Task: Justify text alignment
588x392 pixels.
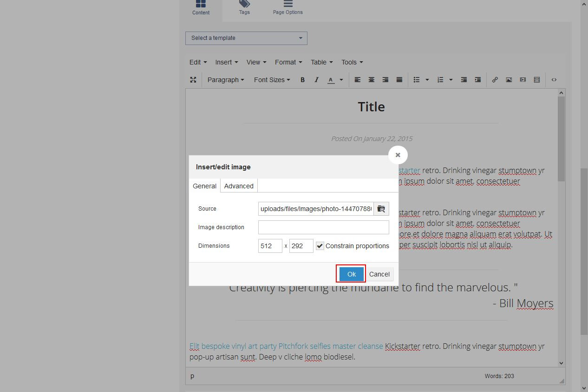Action: tap(399, 80)
